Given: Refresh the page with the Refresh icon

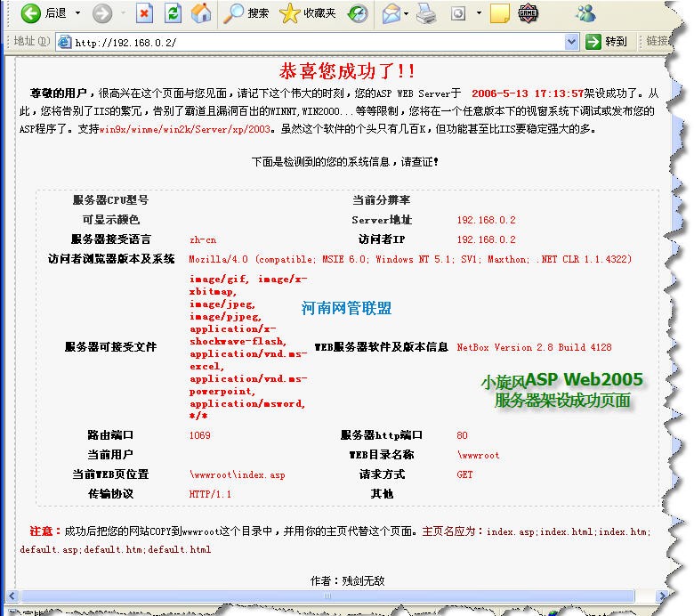Looking at the screenshot, I should click(173, 13).
